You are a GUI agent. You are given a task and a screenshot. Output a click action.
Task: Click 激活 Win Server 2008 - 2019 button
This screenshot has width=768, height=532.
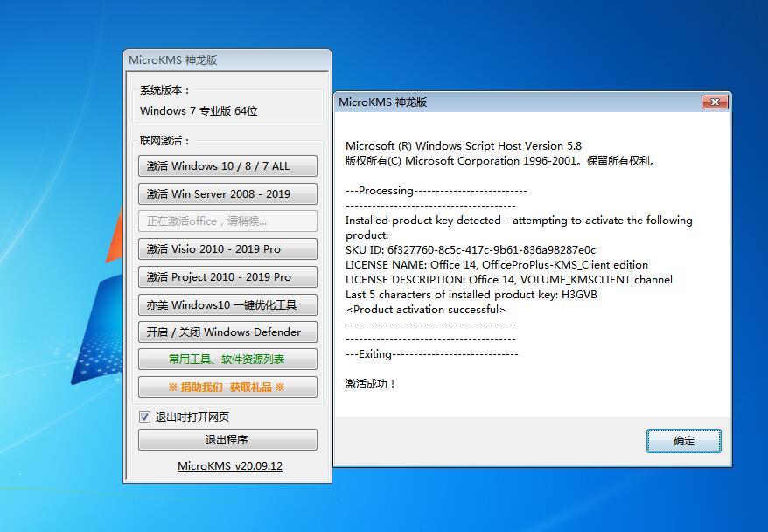pyautogui.click(x=227, y=194)
